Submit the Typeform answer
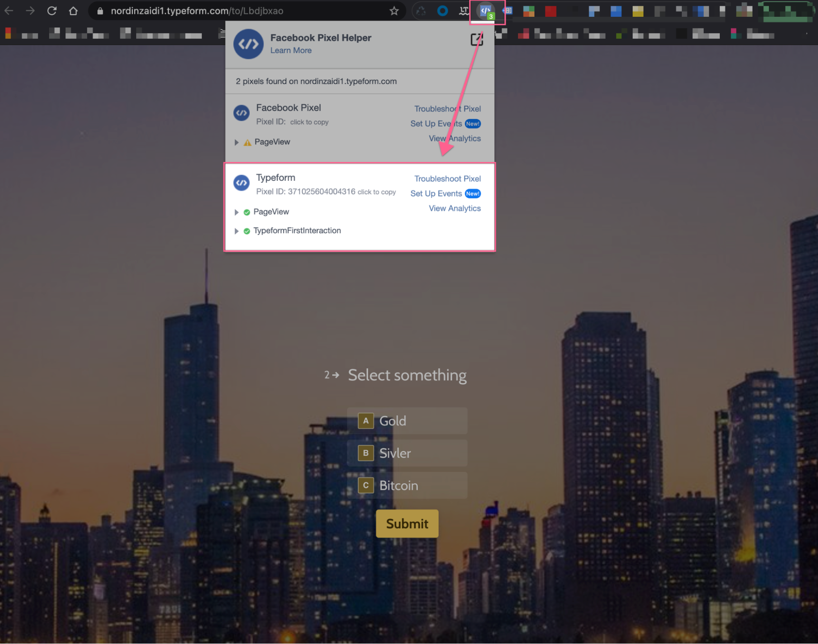Image resolution: width=818 pixels, height=644 pixels. (x=407, y=523)
